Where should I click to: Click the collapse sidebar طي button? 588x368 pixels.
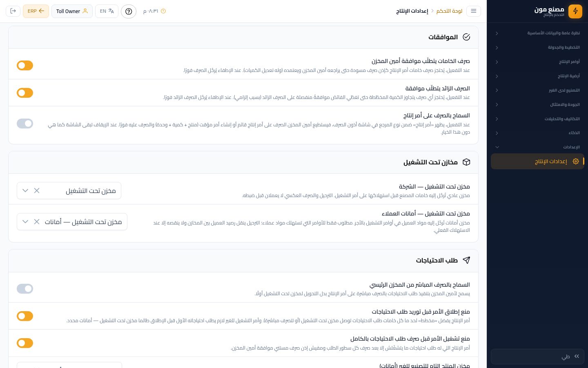pos(537,357)
